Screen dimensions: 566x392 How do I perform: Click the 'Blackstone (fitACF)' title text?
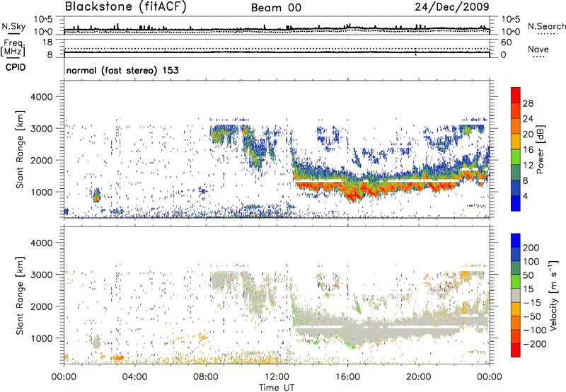click(126, 6)
